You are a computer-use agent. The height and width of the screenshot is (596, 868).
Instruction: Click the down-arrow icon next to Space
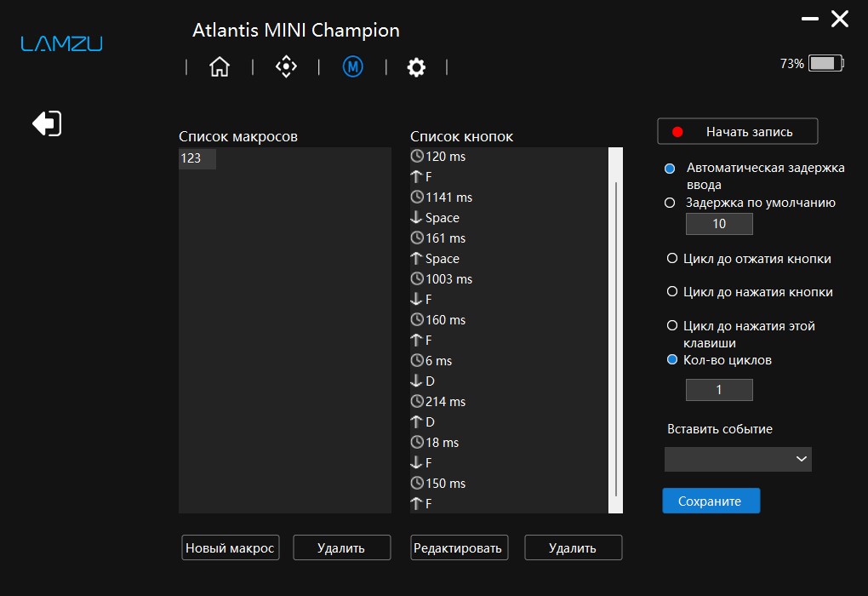point(416,218)
